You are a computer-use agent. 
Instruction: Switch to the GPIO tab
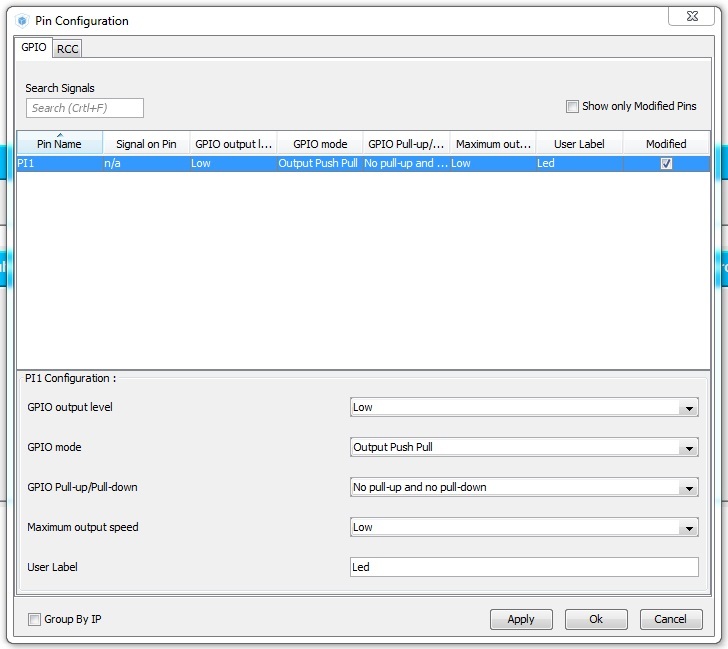34,47
